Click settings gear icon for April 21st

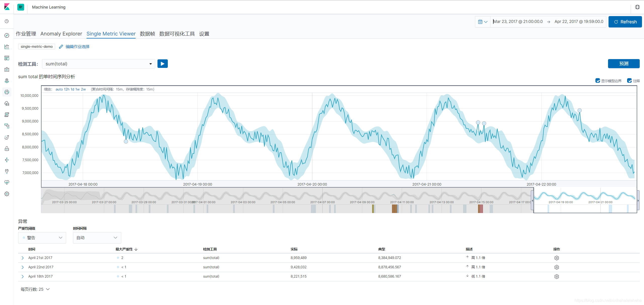pos(557,258)
